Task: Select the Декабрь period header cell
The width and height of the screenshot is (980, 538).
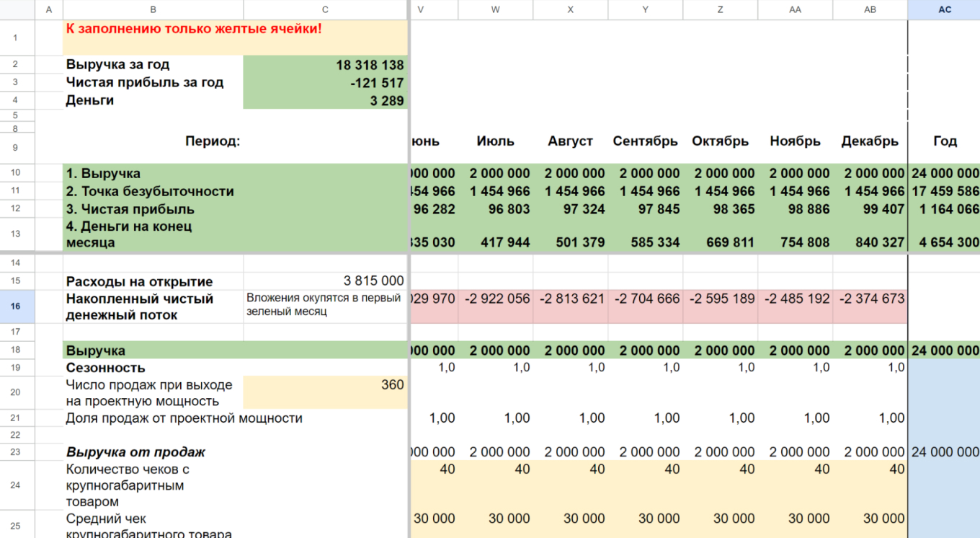Action: coord(870,141)
